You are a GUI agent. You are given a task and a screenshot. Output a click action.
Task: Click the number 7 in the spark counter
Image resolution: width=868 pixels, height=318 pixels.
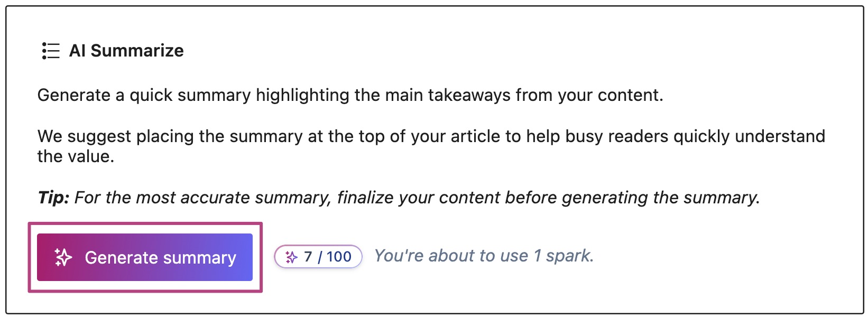(308, 257)
